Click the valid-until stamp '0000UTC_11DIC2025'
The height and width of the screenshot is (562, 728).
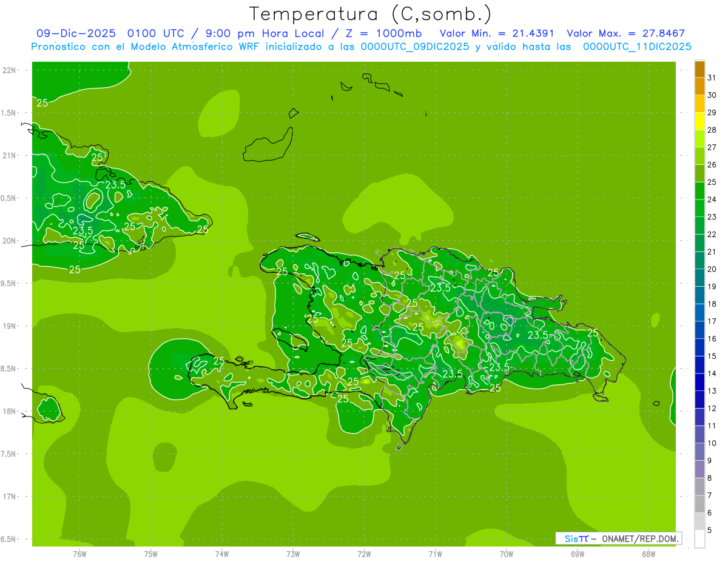pyautogui.click(x=637, y=47)
